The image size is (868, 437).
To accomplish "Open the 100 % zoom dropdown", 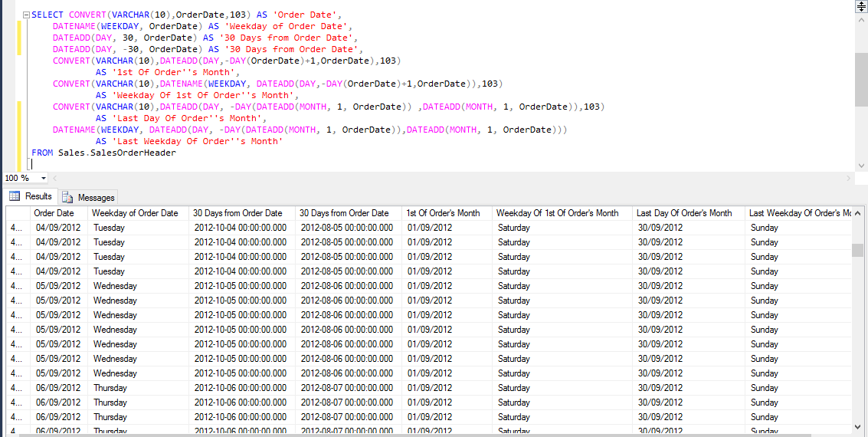I will [x=44, y=179].
